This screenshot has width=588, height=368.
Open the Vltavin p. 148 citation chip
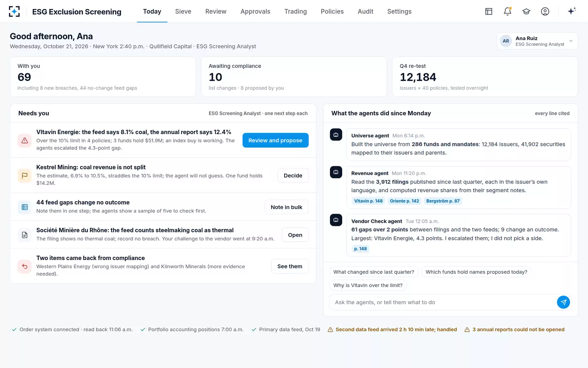369,201
